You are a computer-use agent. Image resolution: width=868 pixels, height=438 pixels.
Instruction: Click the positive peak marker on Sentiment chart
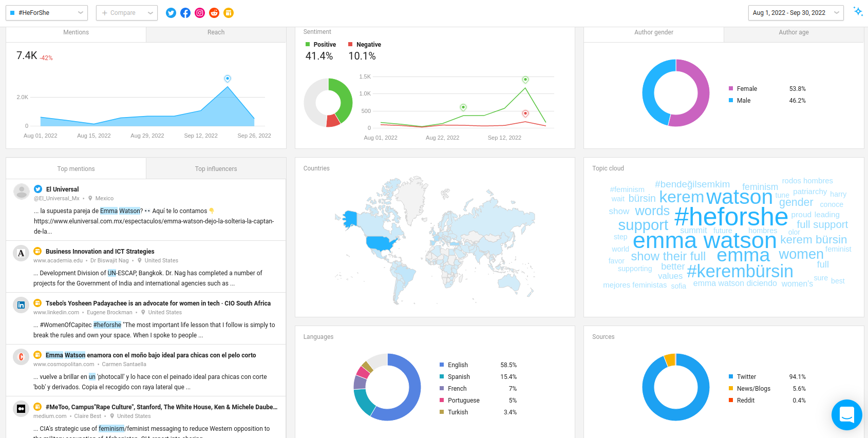[x=525, y=80]
